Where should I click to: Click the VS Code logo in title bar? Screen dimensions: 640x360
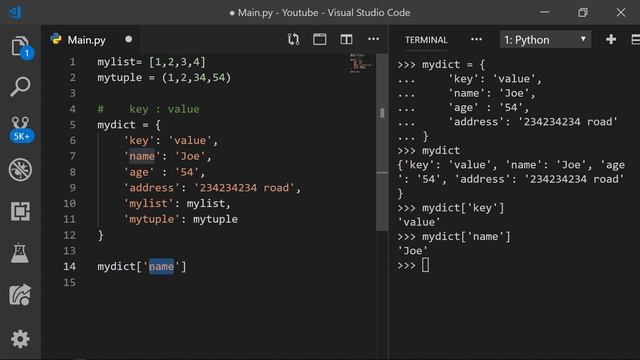tap(15, 12)
